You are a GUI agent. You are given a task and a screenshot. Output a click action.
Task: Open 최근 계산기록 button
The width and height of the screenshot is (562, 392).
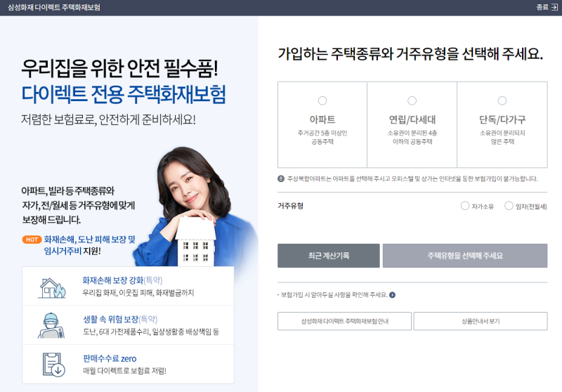coord(328,256)
